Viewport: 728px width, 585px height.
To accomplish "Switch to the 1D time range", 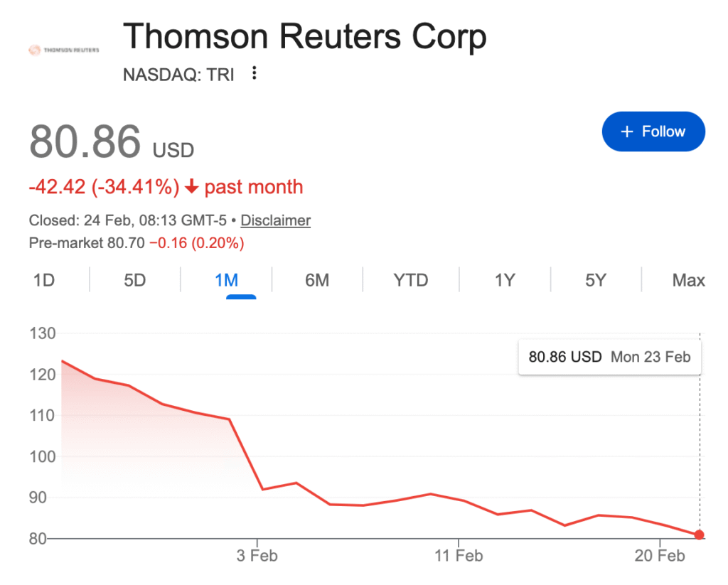I will [44, 280].
